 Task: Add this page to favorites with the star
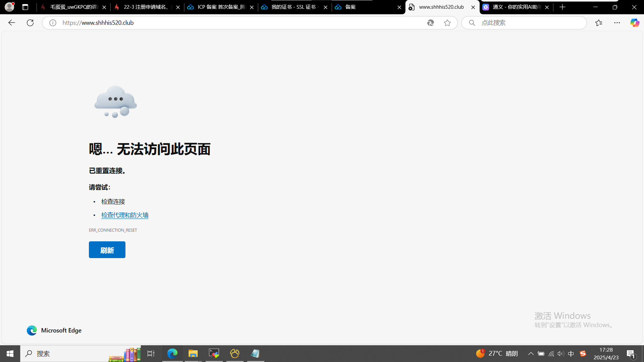(447, 22)
